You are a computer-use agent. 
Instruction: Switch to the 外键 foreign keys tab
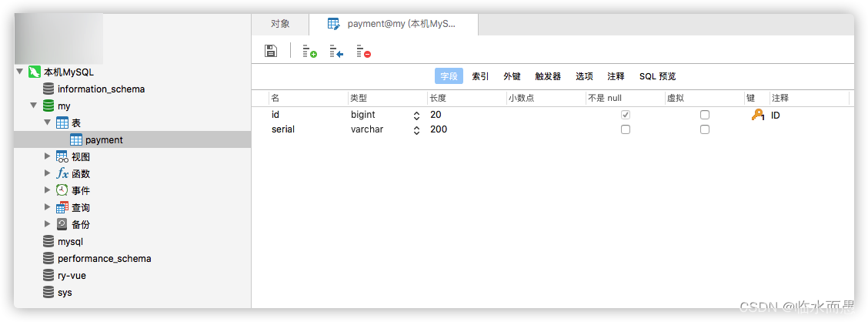pos(512,76)
